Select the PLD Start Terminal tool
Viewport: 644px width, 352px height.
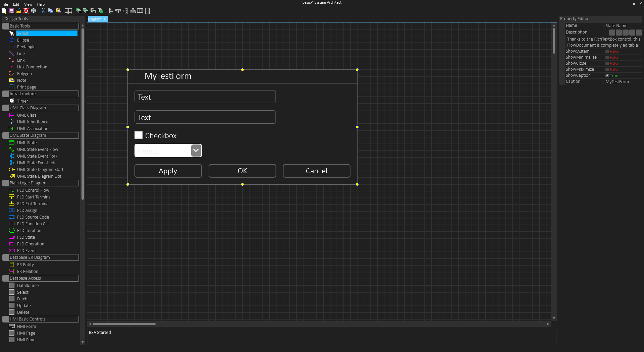34,197
